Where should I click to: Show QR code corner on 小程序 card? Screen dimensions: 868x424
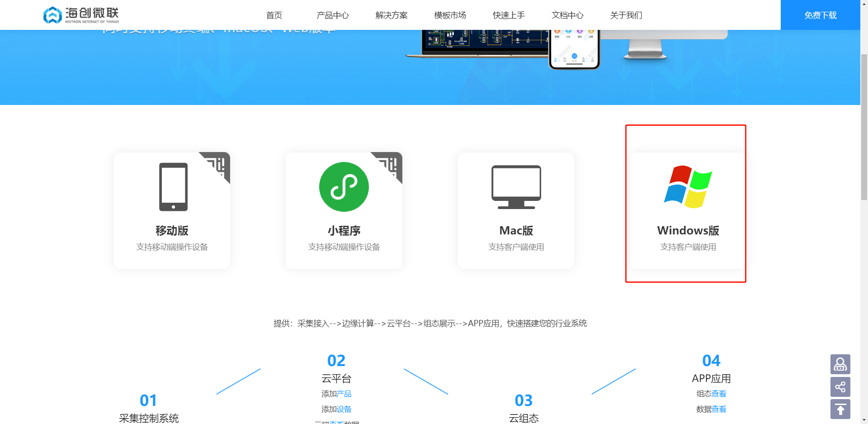click(x=391, y=164)
